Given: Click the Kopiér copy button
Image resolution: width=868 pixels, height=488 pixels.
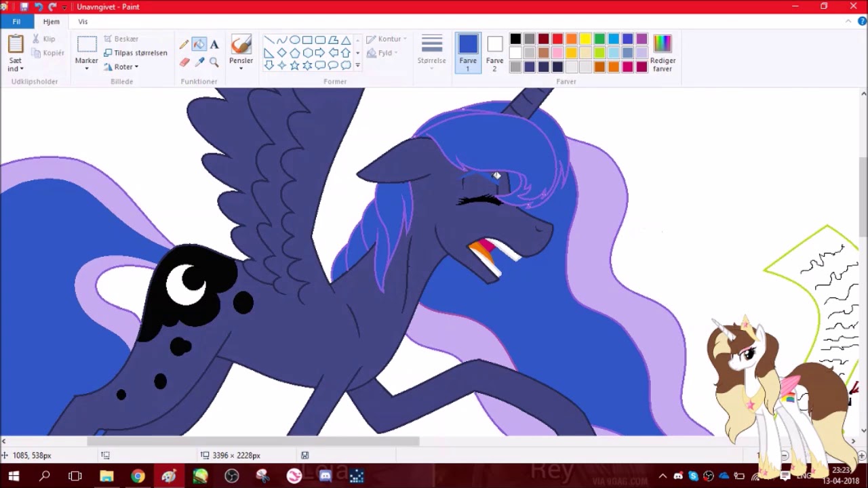Looking at the screenshot, I should [x=48, y=53].
